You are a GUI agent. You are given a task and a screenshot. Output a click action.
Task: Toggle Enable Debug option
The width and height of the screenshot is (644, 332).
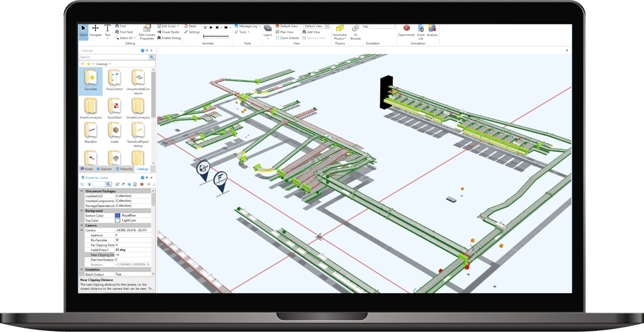(168, 38)
